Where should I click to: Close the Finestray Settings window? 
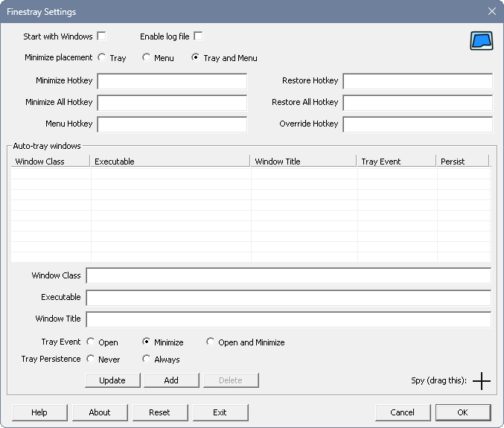click(492, 12)
